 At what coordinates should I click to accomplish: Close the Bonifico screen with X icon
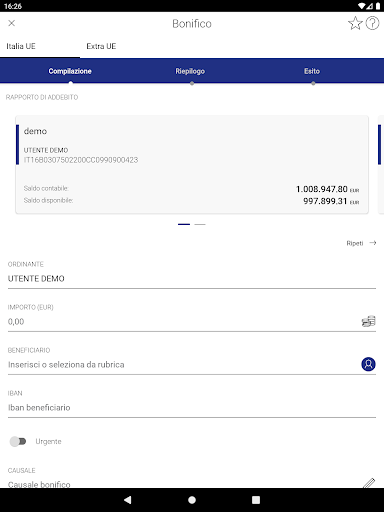(12, 23)
